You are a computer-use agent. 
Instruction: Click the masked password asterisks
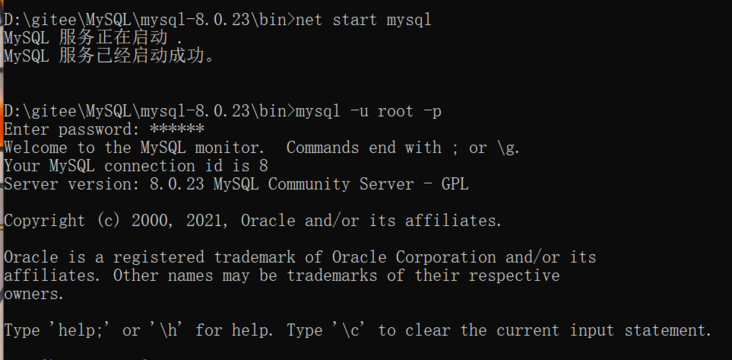click(177, 128)
